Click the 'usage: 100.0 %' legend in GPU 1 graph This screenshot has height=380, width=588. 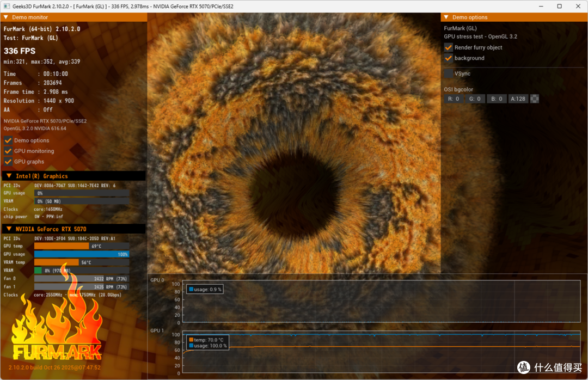click(208, 346)
